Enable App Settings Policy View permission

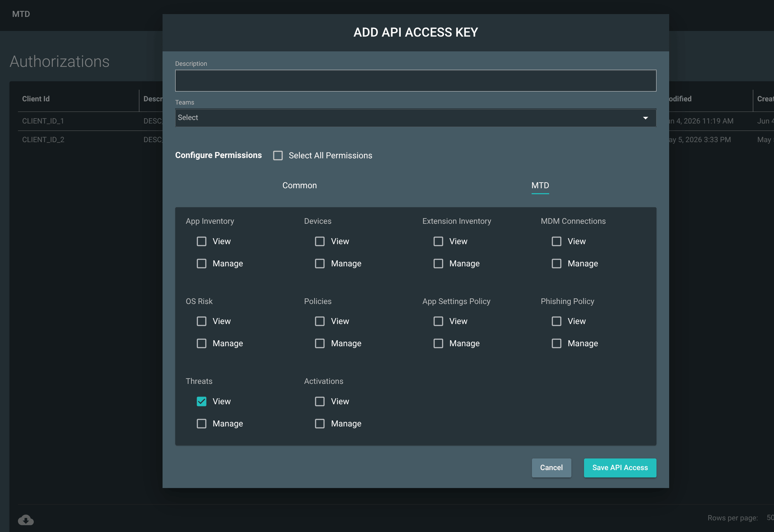[438, 321]
